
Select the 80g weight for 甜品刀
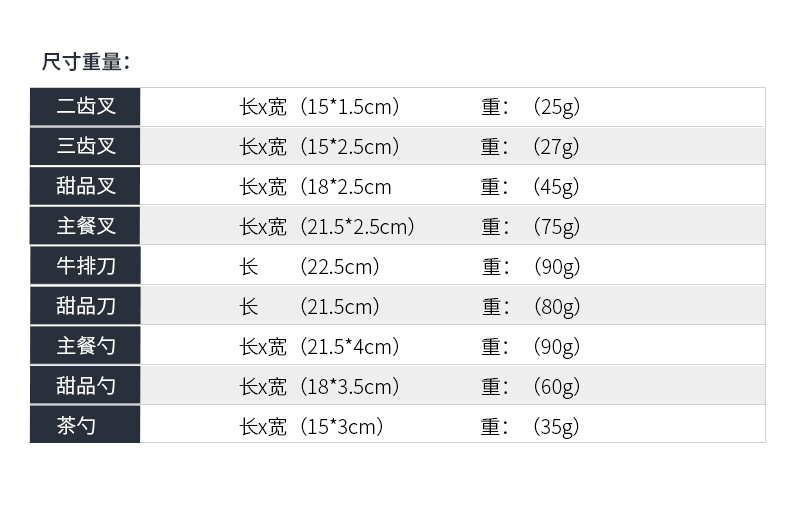tap(556, 307)
